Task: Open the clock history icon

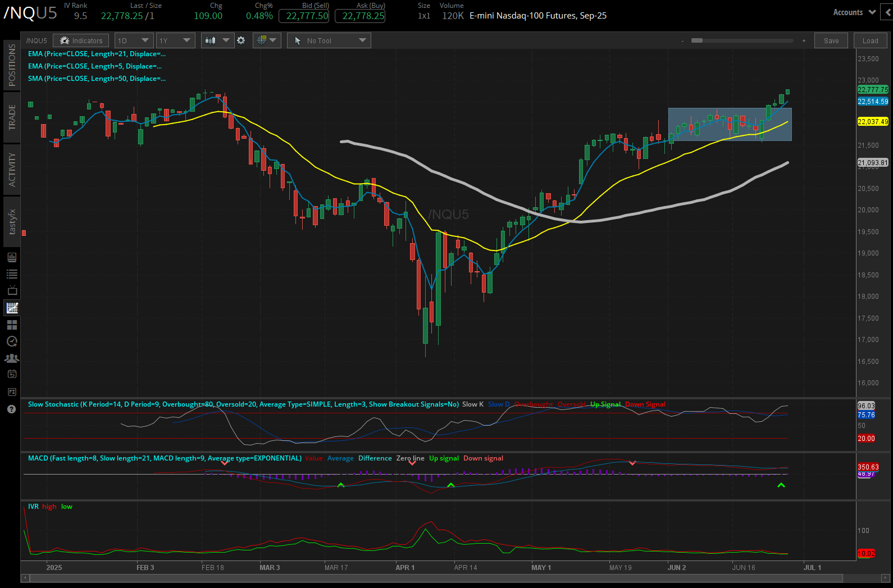Action: tap(12, 341)
